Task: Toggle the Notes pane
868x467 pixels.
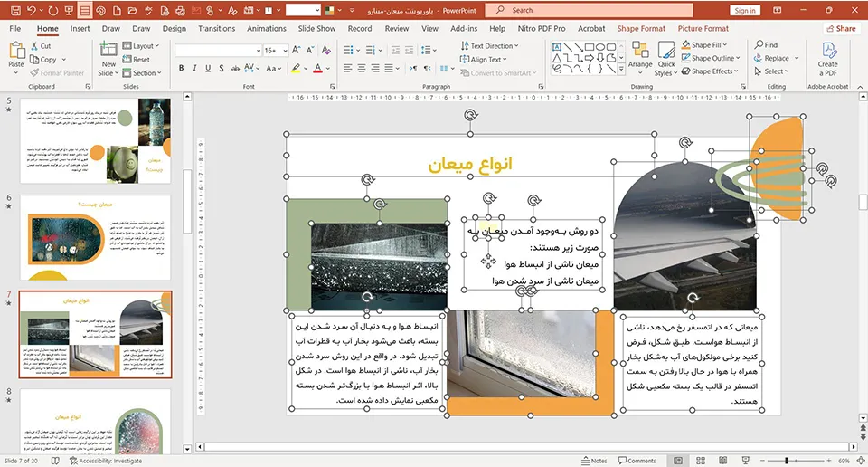Action: [594, 461]
